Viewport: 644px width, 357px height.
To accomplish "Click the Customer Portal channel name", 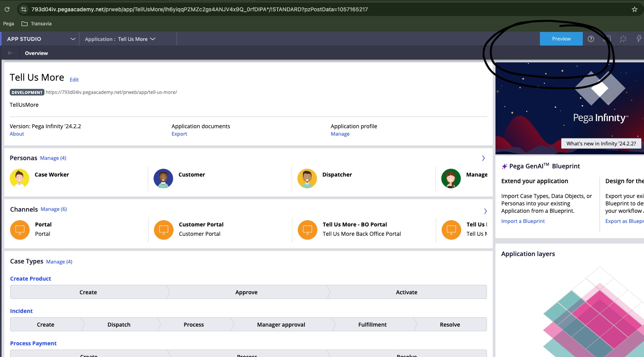I will [x=201, y=224].
